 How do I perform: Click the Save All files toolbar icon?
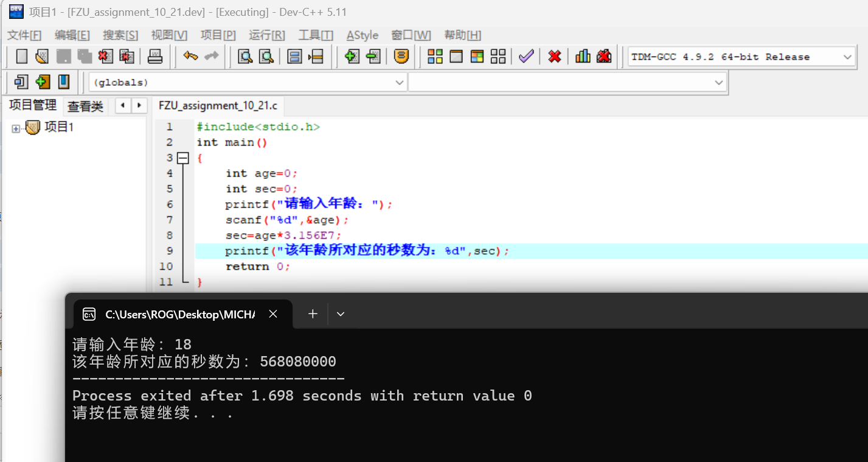tap(85, 57)
